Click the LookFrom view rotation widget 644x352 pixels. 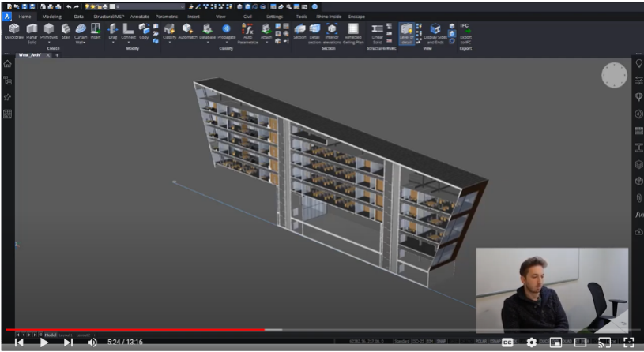pyautogui.click(x=615, y=75)
